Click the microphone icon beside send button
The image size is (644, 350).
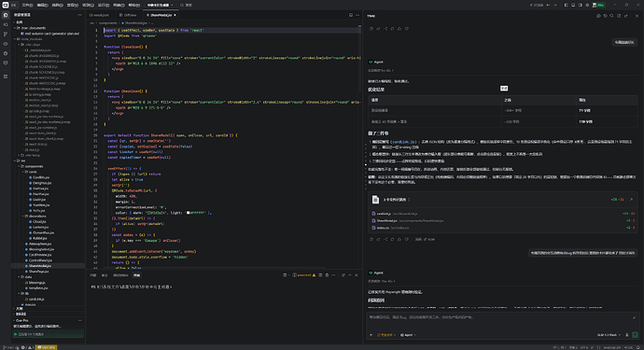pyautogui.click(x=627, y=335)
